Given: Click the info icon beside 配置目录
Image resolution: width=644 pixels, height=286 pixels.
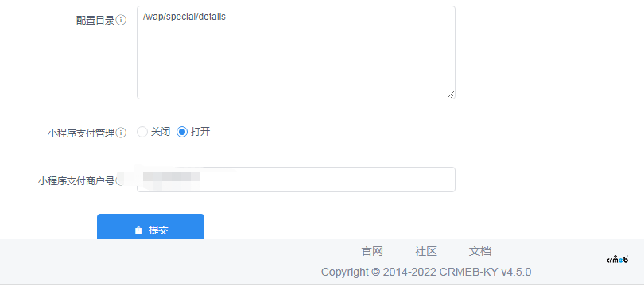Looking at the screenshot, I should tap(121, 20).
